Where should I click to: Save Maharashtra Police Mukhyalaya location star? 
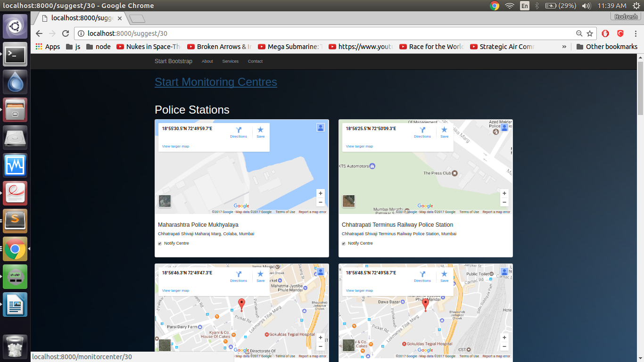tap(260, 132)
